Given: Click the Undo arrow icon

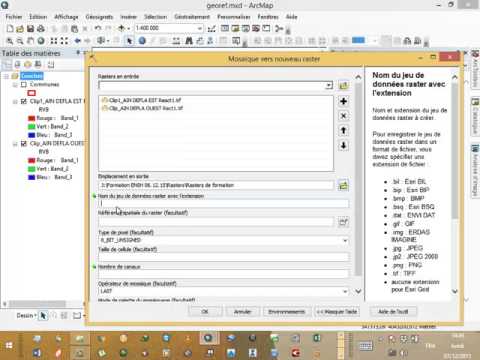Looking at the screenshot, I should 97,29.
